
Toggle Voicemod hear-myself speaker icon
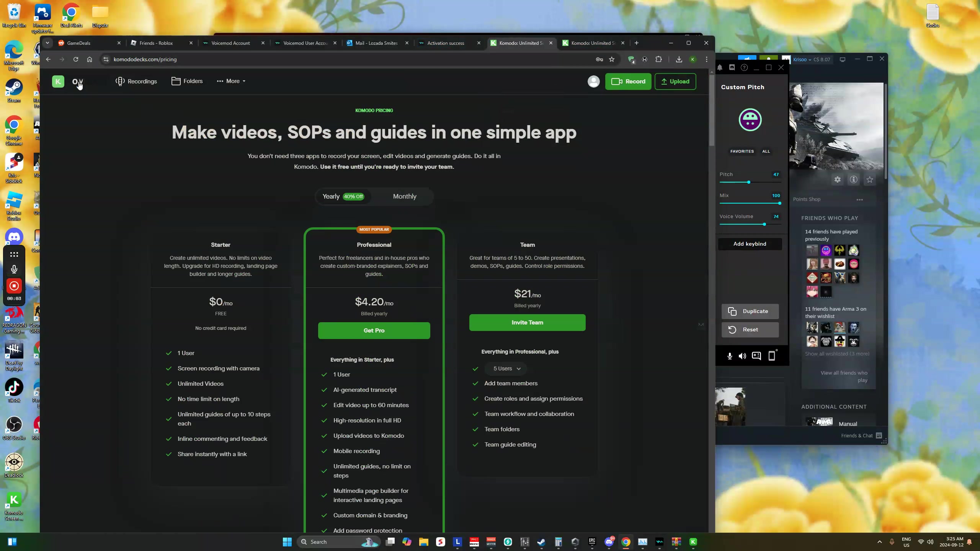[x=742, y=356]
